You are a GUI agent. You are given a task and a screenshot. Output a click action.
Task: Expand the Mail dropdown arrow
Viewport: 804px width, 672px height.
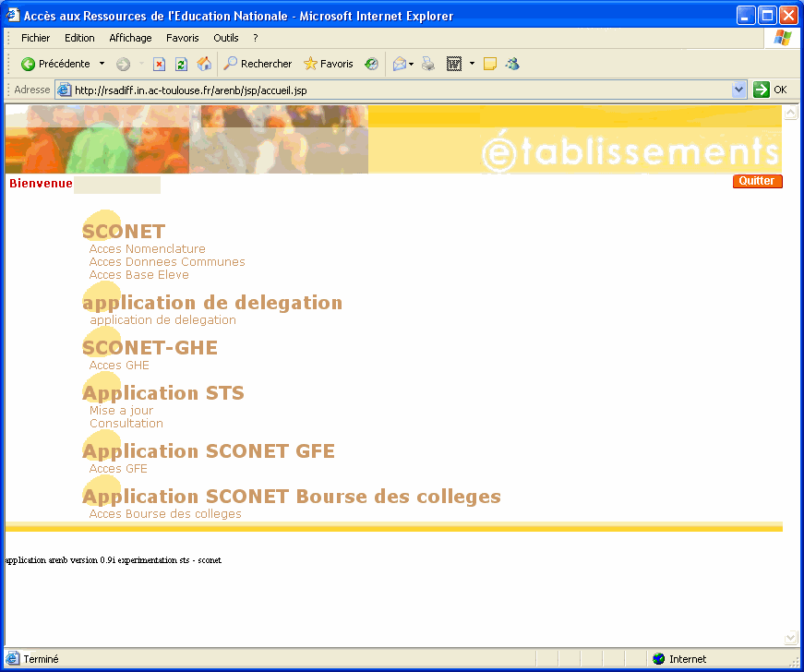(411, 64)
